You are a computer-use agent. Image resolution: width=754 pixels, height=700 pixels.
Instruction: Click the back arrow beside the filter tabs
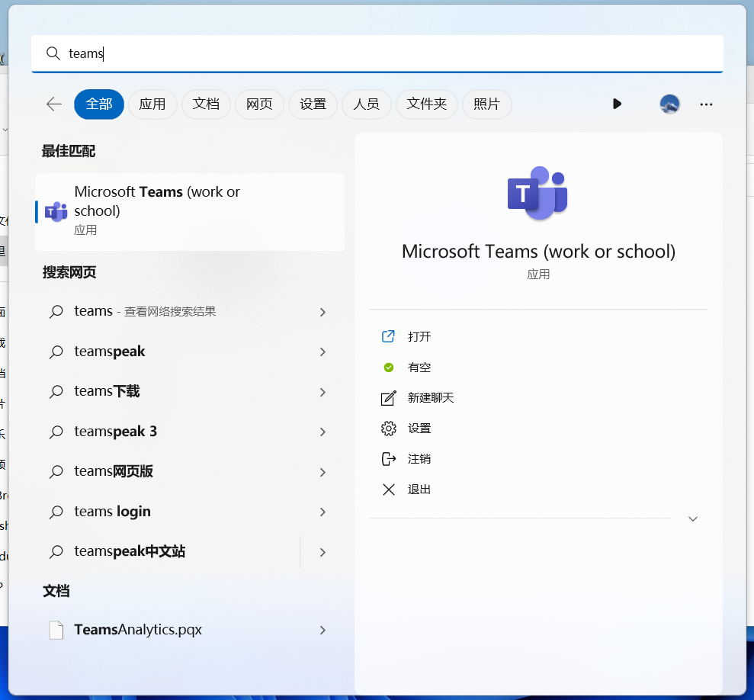[54, 104]
